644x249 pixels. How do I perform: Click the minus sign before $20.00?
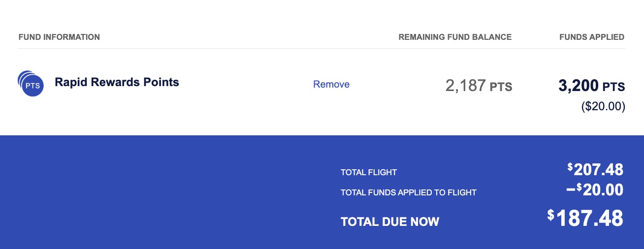(x=571, y=190)
